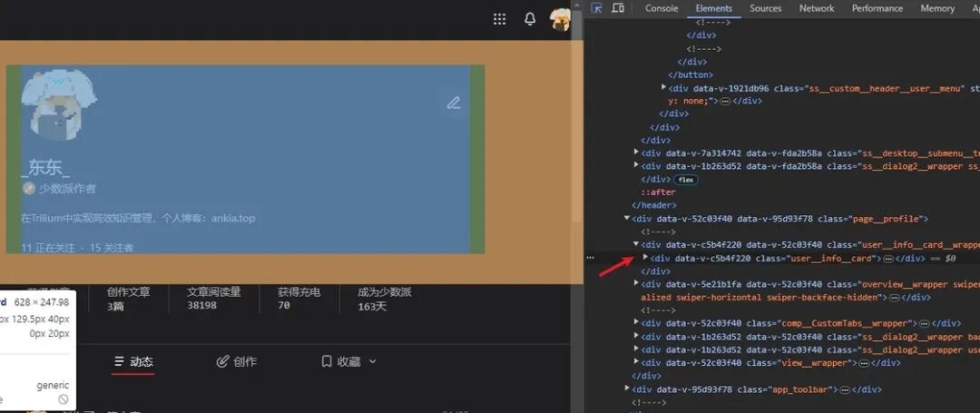Click the username _东东_
Viewport: 980px width, 413px height.
[45, 169]
